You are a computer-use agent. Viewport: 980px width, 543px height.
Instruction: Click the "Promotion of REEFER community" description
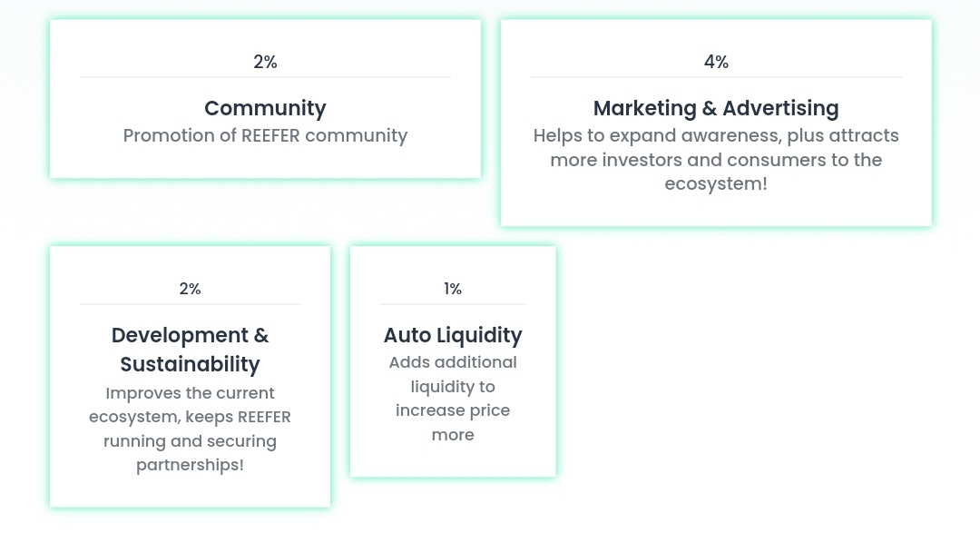265,135
